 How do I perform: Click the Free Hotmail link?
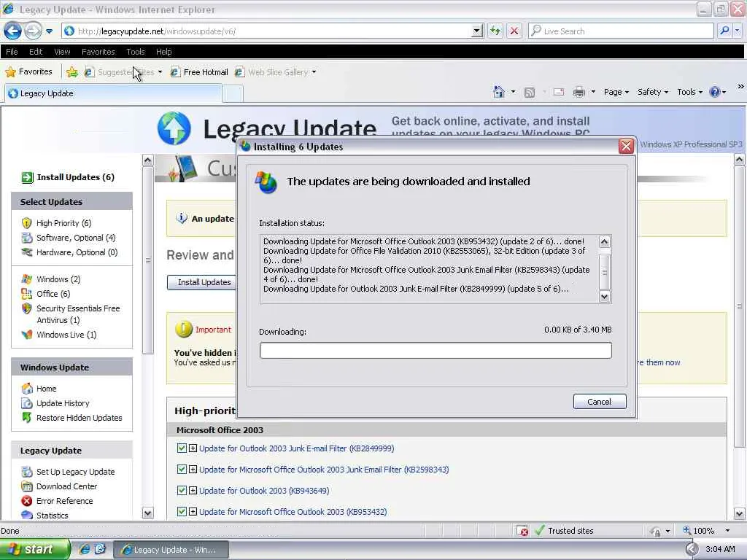click(x=200, y=72)
